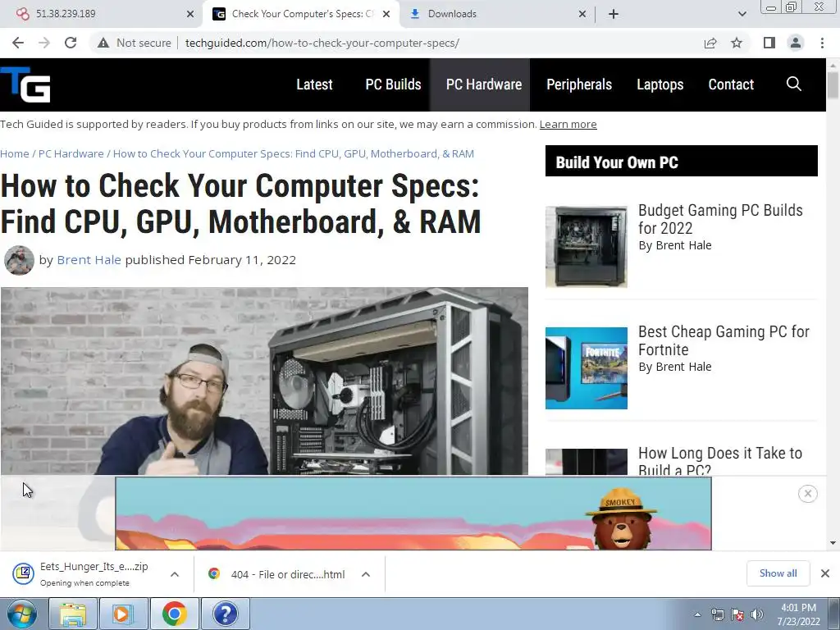Open the PC Builds menu item
Image resolution: width=840 pixels, height=630 pixels.
(x=393, y=84)
